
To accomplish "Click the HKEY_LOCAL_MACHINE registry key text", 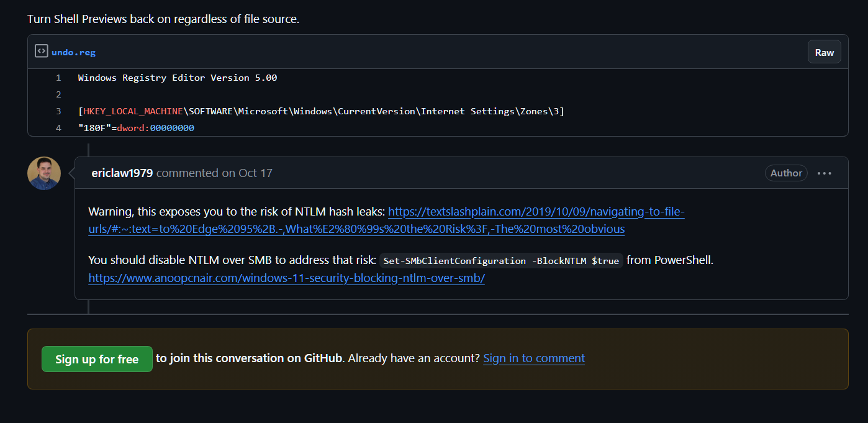I will [133, 111].
